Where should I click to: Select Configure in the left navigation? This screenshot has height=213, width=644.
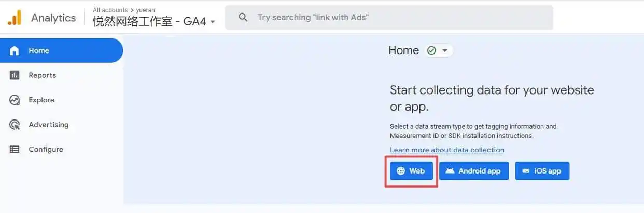pos(46,149)
